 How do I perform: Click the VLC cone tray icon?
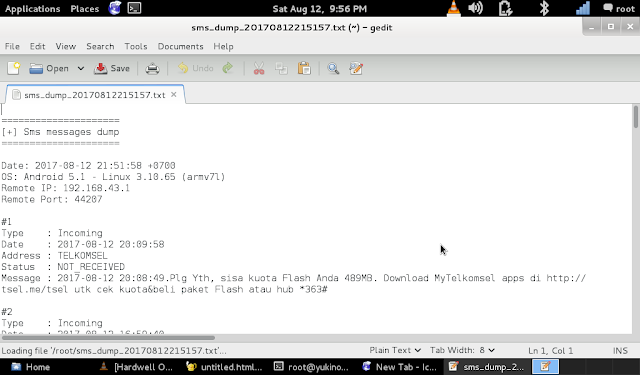click(x=453, y=8)
